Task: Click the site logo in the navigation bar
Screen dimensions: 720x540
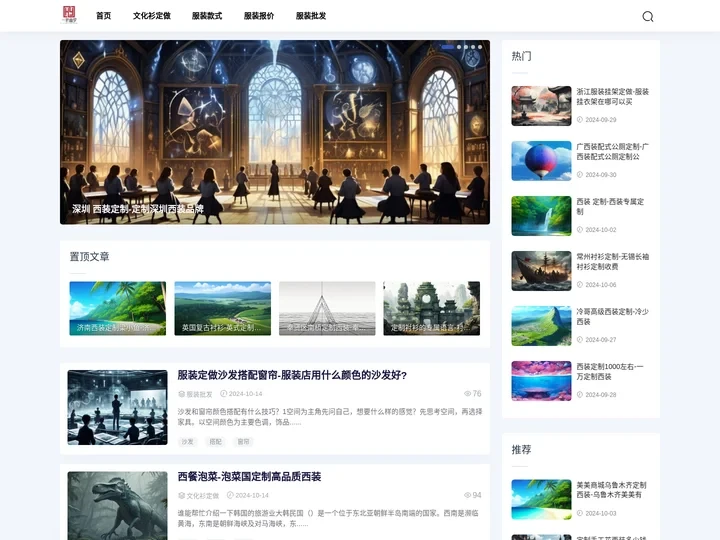Action: [69, 15]
